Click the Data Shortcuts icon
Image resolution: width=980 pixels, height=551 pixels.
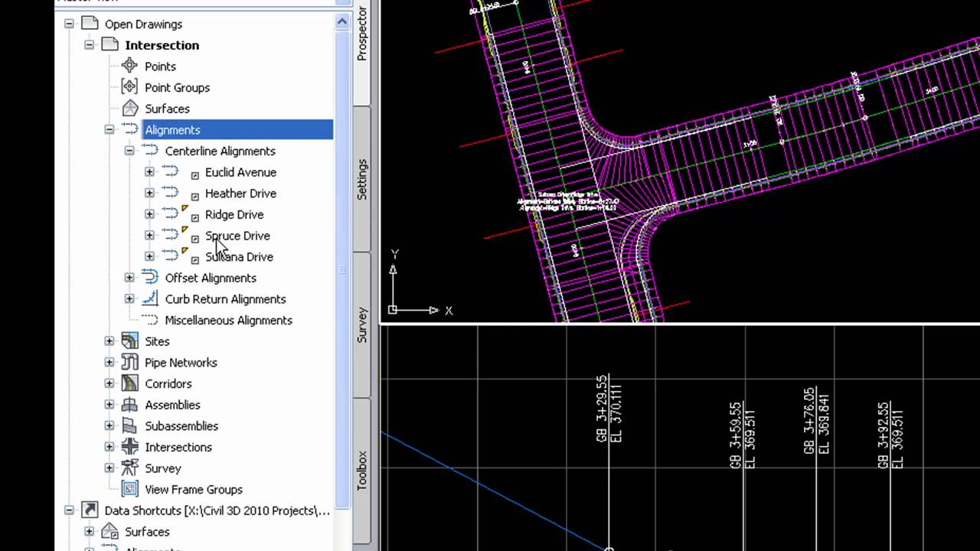(x=90, y=510)
